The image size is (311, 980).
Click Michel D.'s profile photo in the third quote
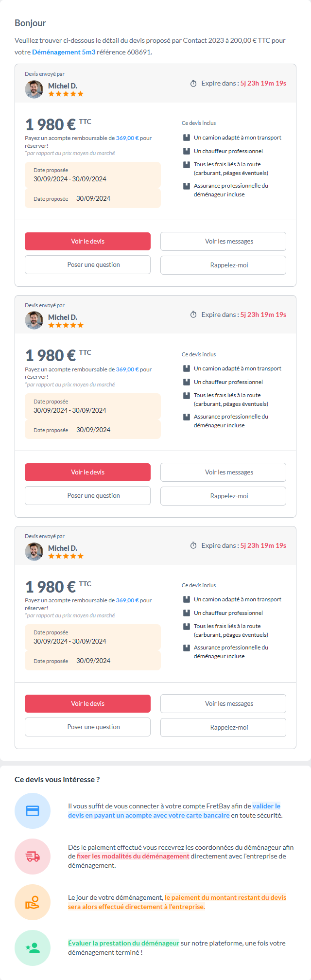34,552
